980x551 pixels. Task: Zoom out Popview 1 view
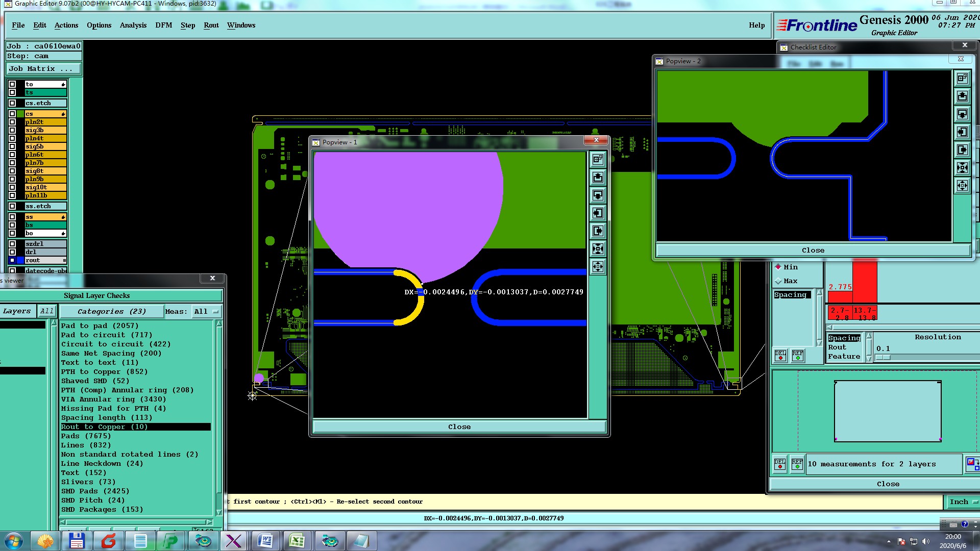[598, 267]
